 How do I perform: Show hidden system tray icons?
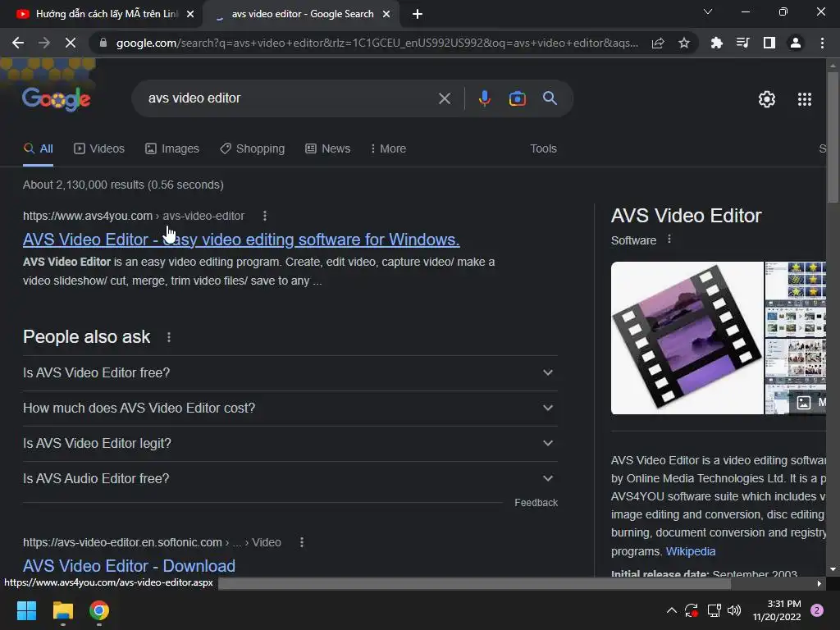(x=671, y=610)
